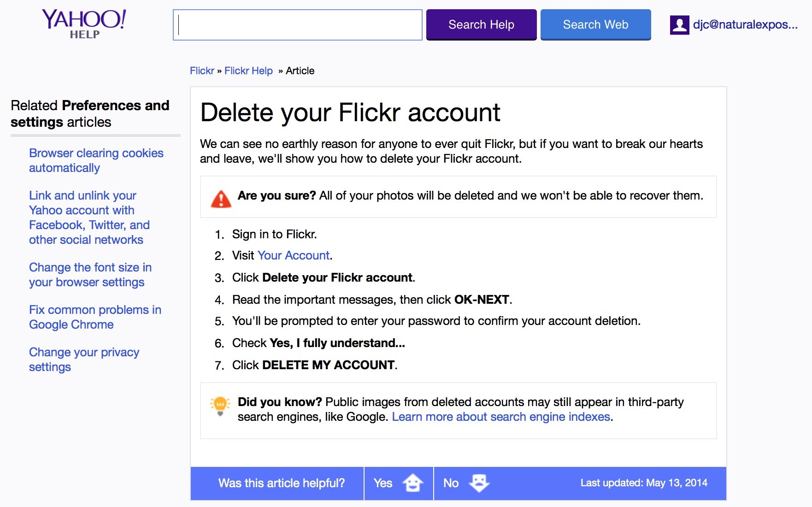Open Learn more about search engine indexes
The height and width of the screenshot is (507, 812).
click(x=501, y=417)
